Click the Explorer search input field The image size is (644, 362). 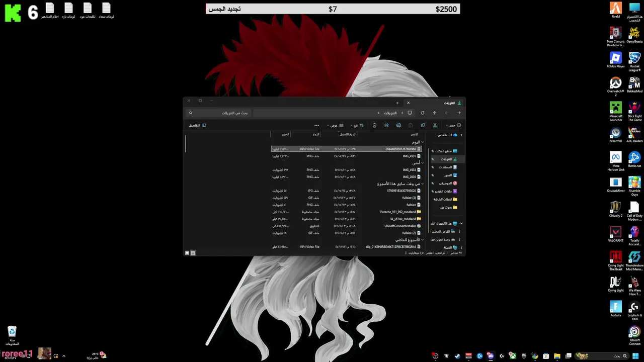coord(218,113)
